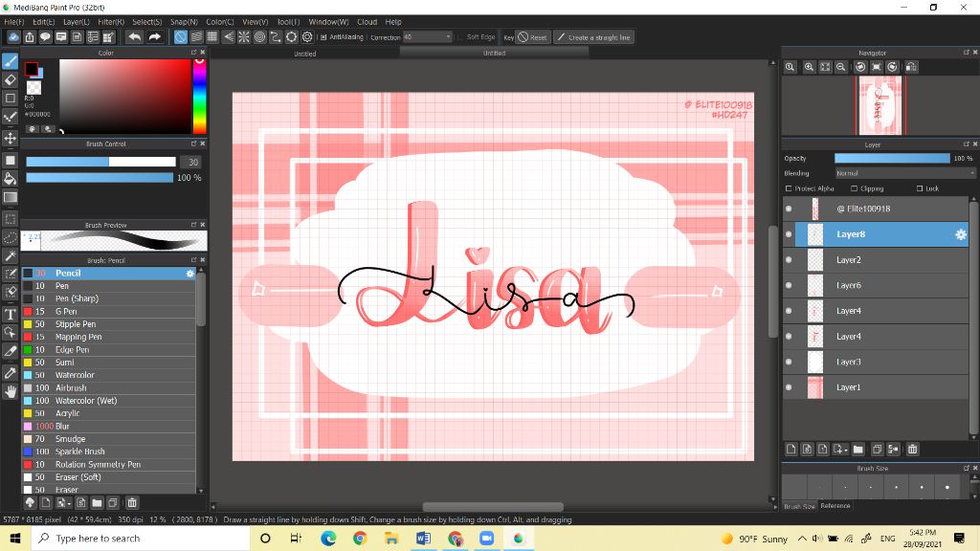Click the add layer folder icon

[858, 450]
